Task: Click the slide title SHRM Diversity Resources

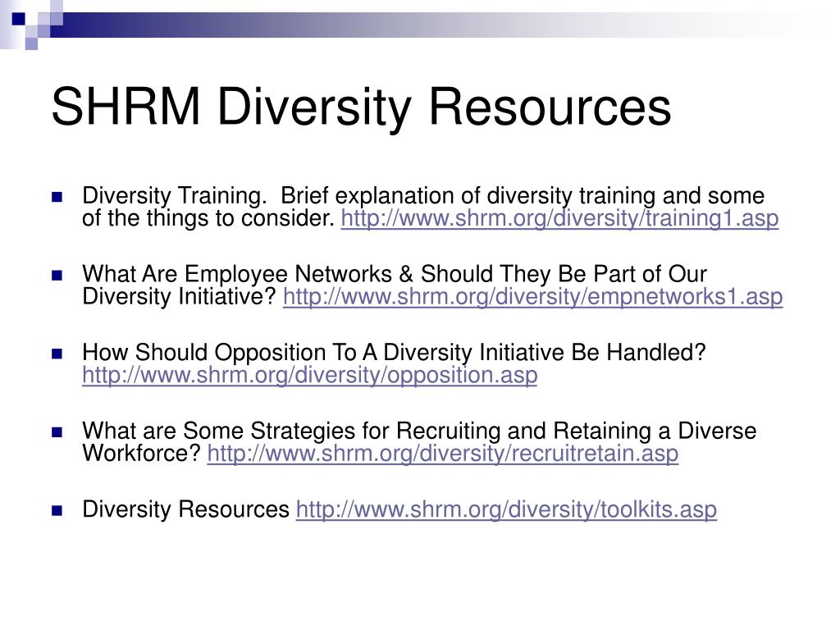Action: pyautogui.click(x=361, y=107)
